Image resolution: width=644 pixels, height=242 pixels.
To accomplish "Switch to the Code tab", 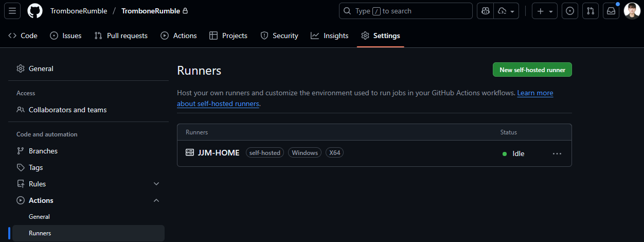I will (x=23, y=36).
